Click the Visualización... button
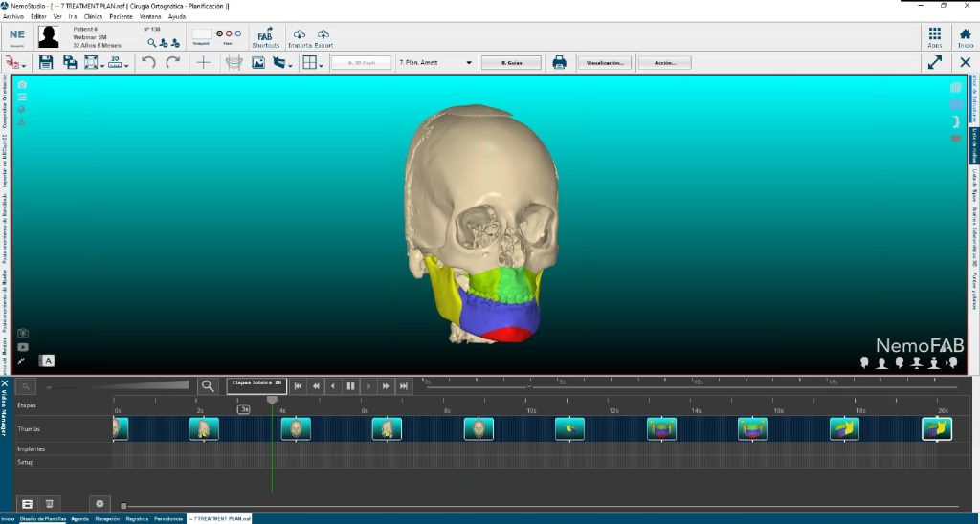Viewport: 980px width, 524px height. (605, 63)
